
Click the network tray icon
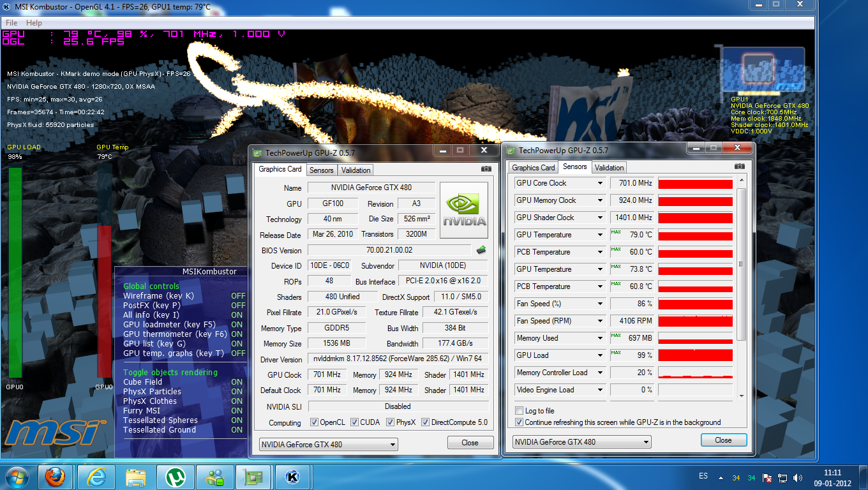click(x=782, y=477)
